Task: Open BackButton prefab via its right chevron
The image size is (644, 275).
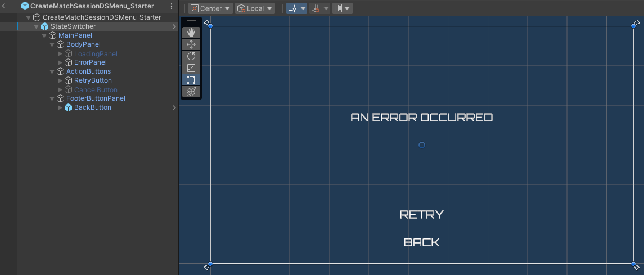Action: tap(174, 107)
